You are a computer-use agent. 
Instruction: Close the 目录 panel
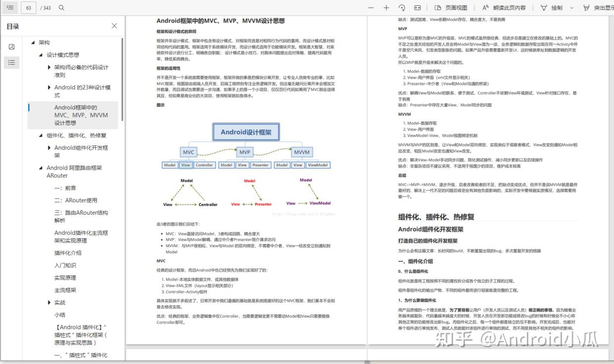tap(114, 26)
